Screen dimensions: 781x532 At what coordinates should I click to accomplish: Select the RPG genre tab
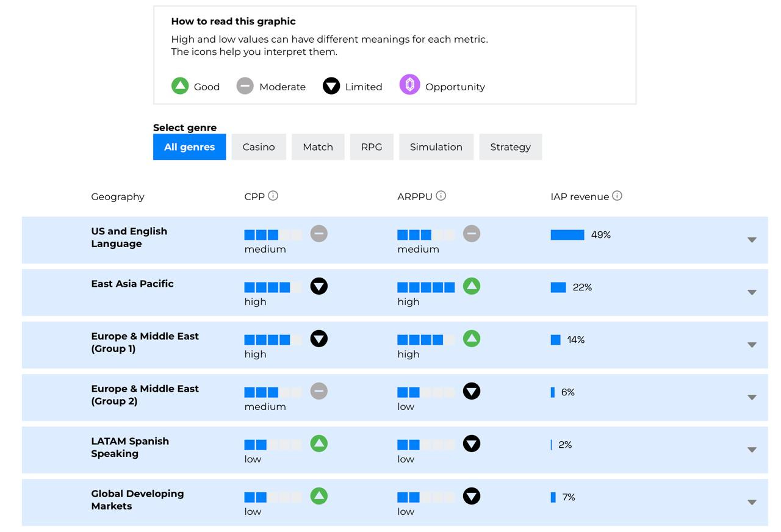coord(371,147)
